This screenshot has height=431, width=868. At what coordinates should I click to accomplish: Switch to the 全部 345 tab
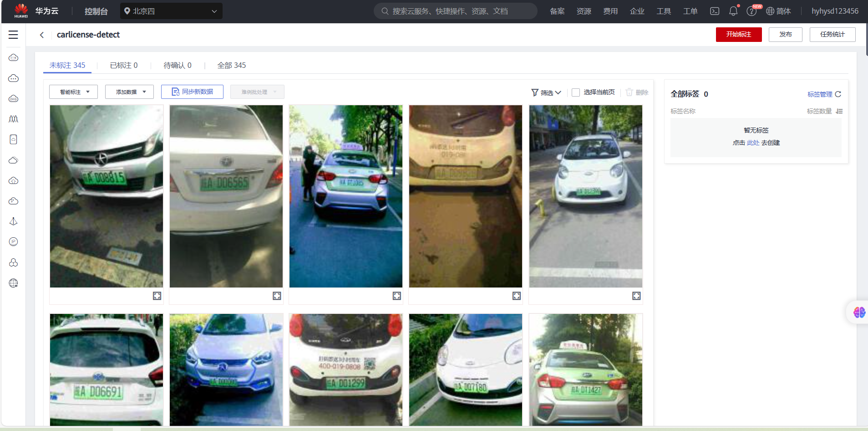tap(232, 65)
